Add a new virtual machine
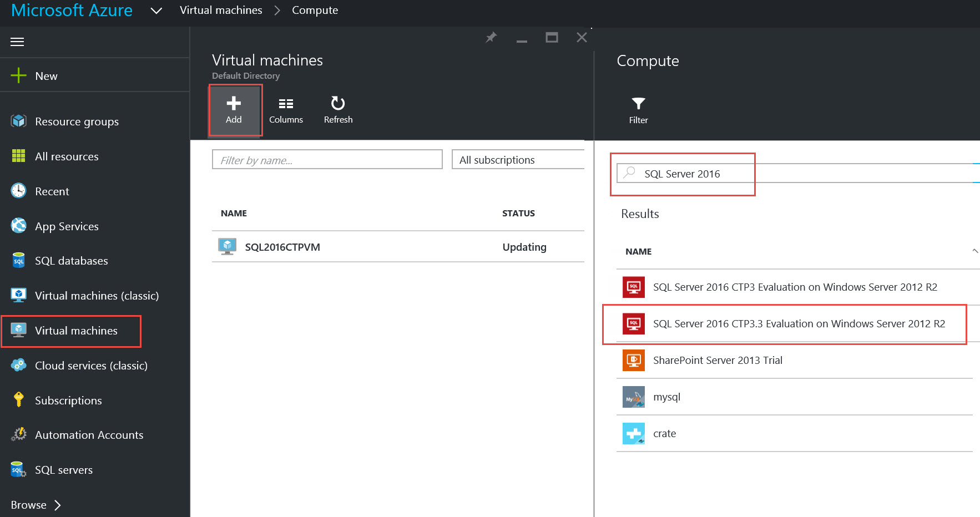The width and height of the screenshot is (980, 517). point(234,109)
